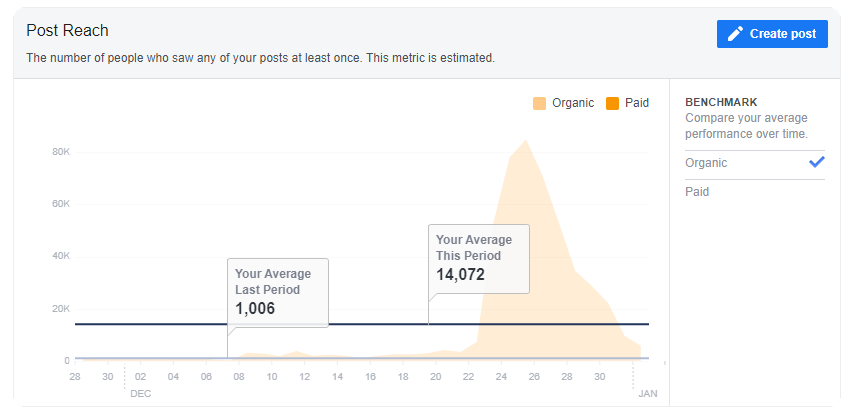
Task: Click Your Average Last Period tooltip
Action: tap(278, 293)
